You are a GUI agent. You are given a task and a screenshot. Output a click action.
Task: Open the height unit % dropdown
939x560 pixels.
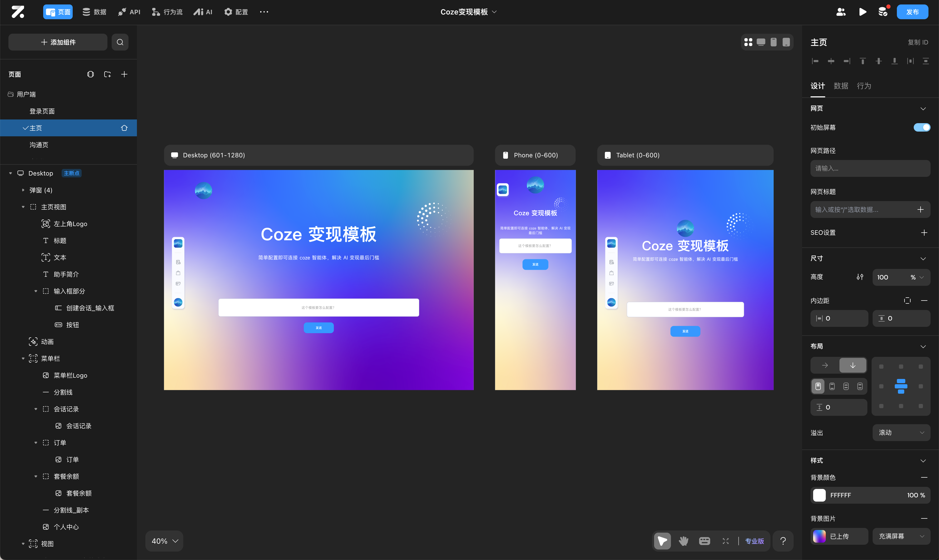click(x=917, y=277)
